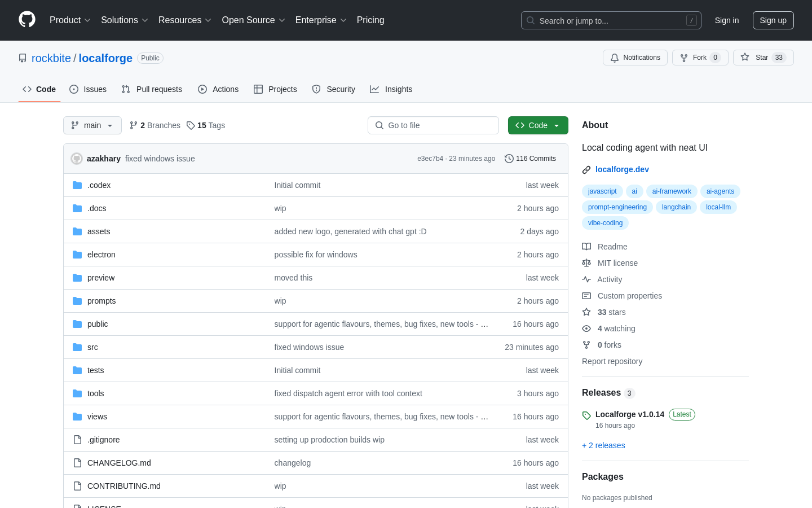Click the .gitignore file icon
Viewport: 812px width, 508px height.
[x=77, y=440]
